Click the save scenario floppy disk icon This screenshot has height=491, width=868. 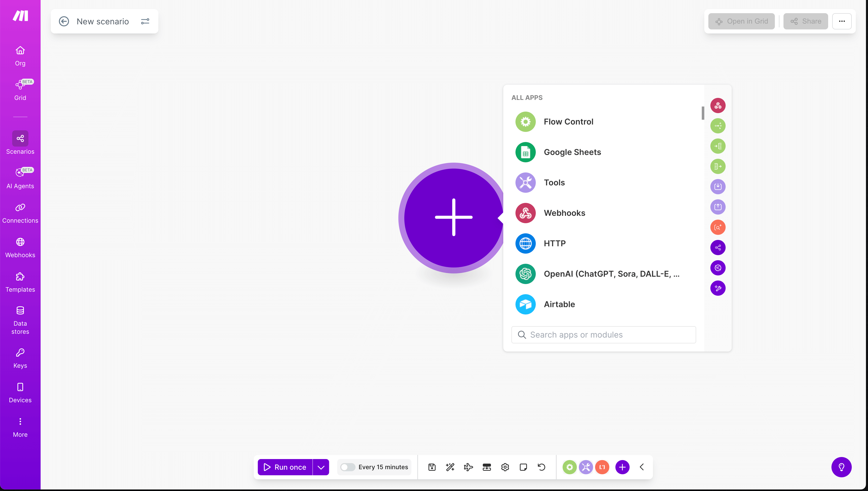432,467
